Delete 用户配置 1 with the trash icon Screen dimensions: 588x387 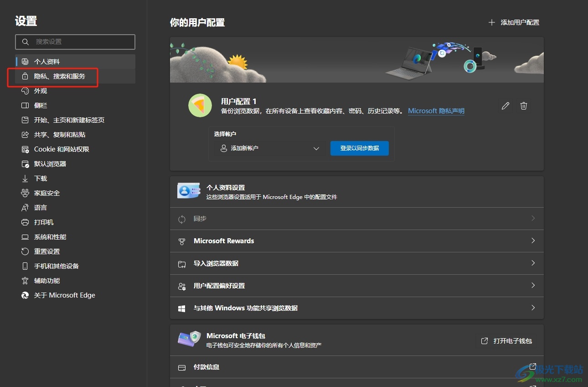tap(524, 106)
